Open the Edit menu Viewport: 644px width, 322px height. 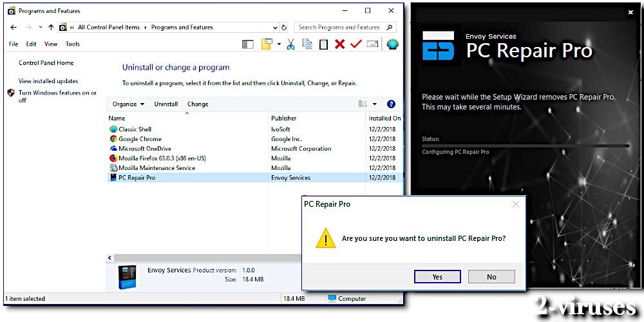(x=31, y=44)
